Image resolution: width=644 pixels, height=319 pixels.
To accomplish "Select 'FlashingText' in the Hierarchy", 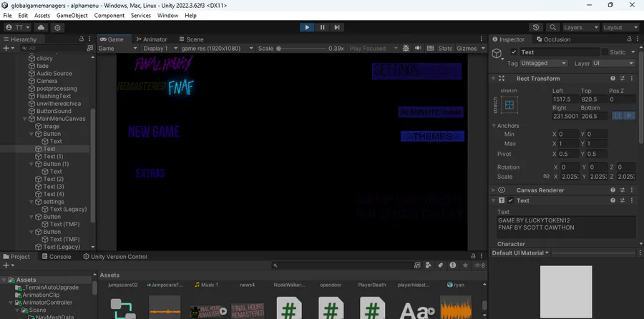I will (x=54, y=96).
